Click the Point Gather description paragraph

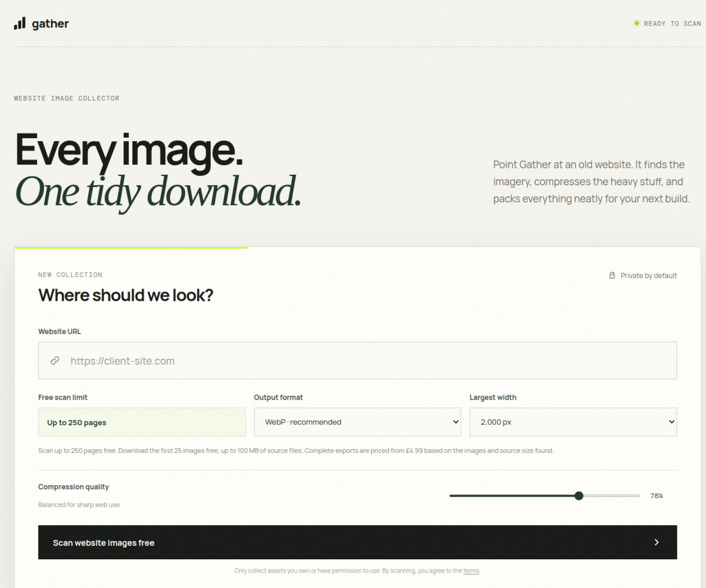[591, 182]
